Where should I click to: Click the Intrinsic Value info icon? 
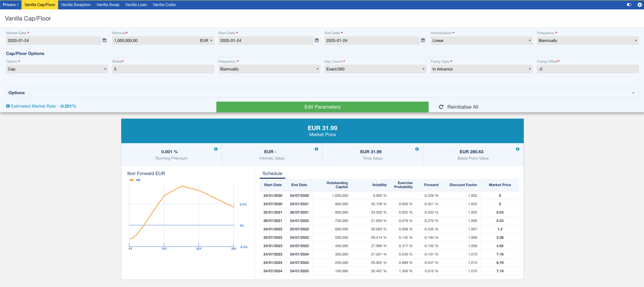(316, 149)
